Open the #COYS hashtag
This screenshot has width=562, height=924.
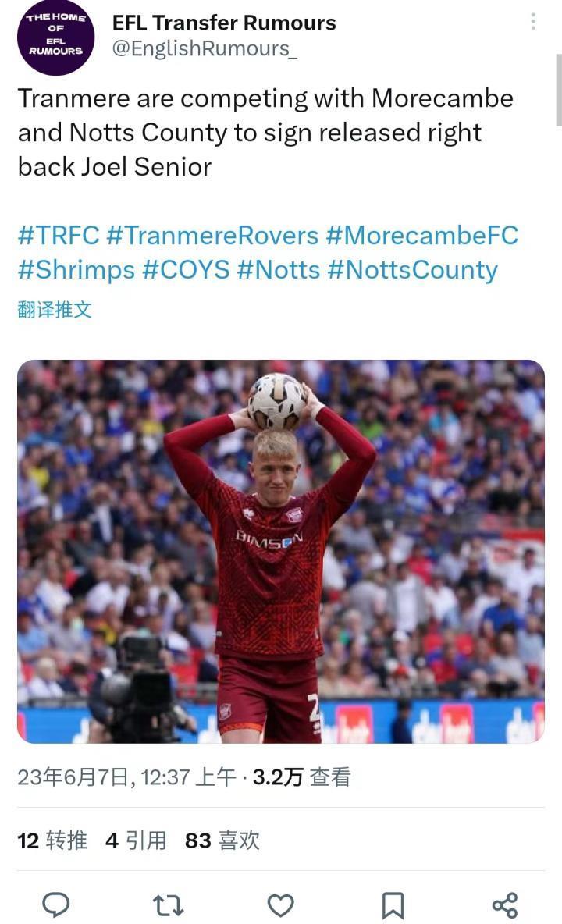click(x=186, y=270)
